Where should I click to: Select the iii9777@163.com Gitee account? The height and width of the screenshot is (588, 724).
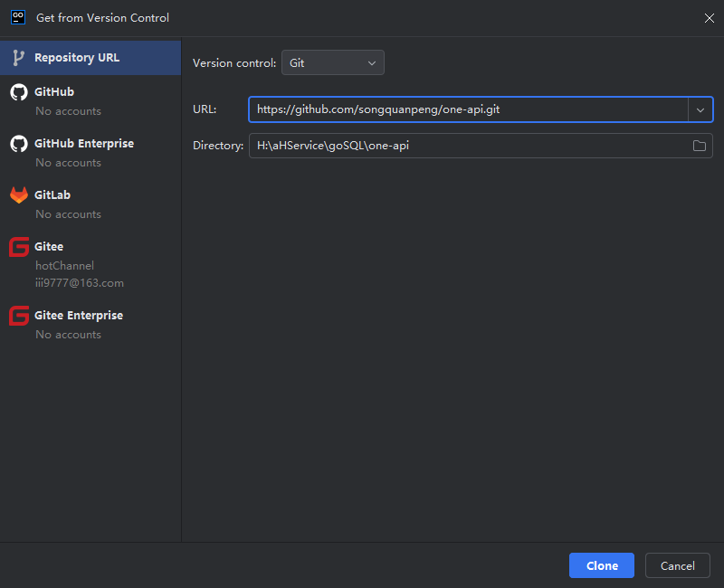pyautogui.click(x=80, y=283)
